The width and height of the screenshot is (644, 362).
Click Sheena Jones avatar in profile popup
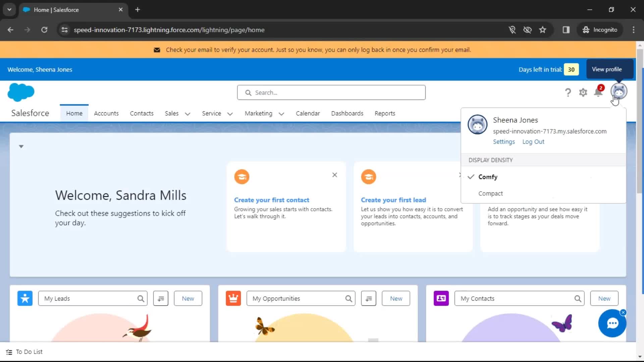click(477, 124)
